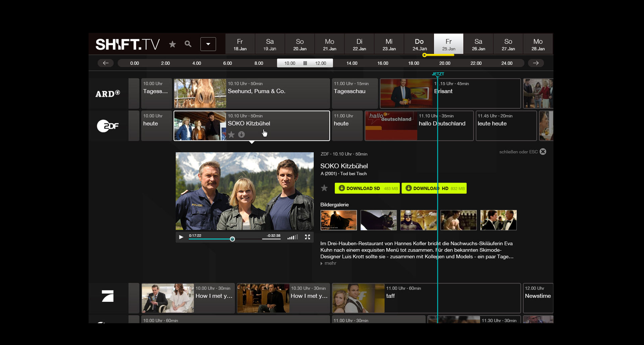Screen dimensions: 644x345
Task: Open hallo Deutschland program tile
Action: coord(419,126)
